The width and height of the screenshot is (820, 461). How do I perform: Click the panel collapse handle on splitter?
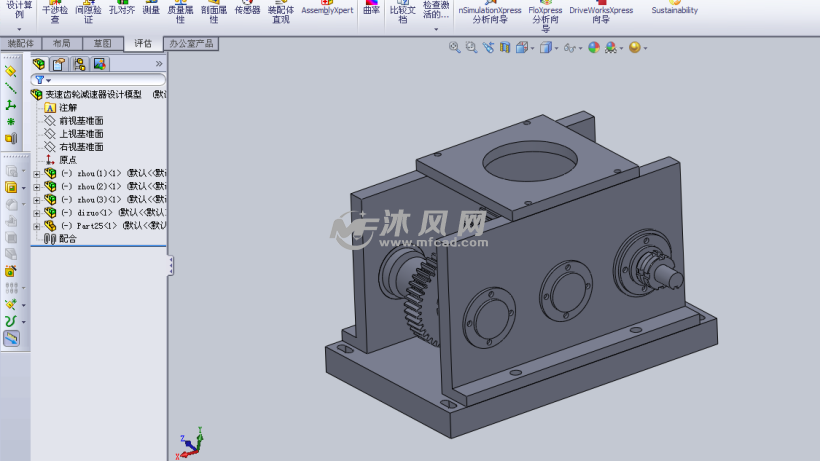tap(170, 265)
